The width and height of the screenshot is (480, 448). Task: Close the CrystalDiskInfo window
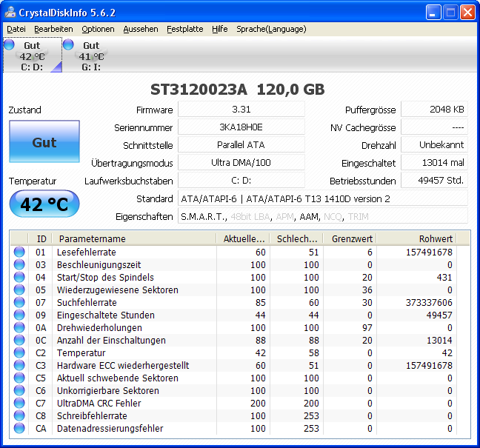point(467,13)
